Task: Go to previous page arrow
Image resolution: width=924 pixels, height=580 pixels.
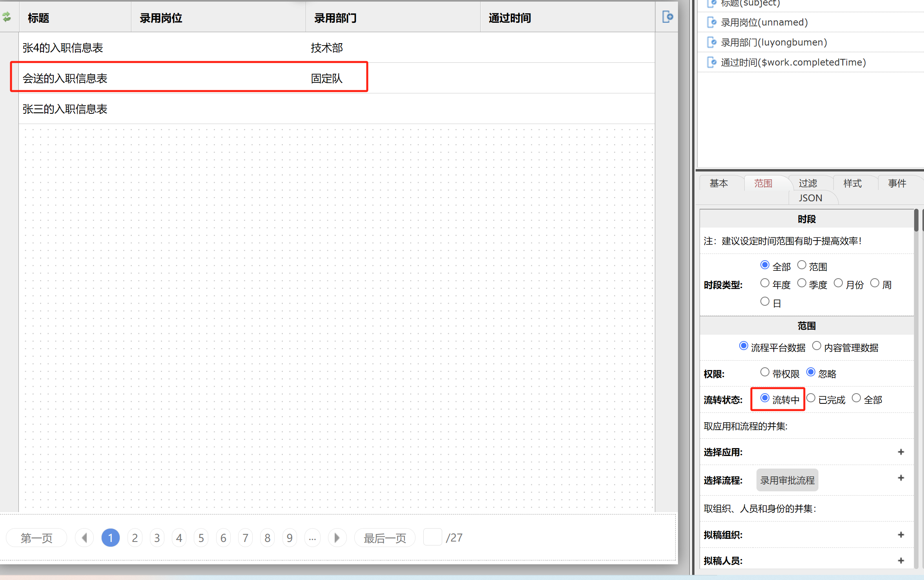Action: pos(84,538)
